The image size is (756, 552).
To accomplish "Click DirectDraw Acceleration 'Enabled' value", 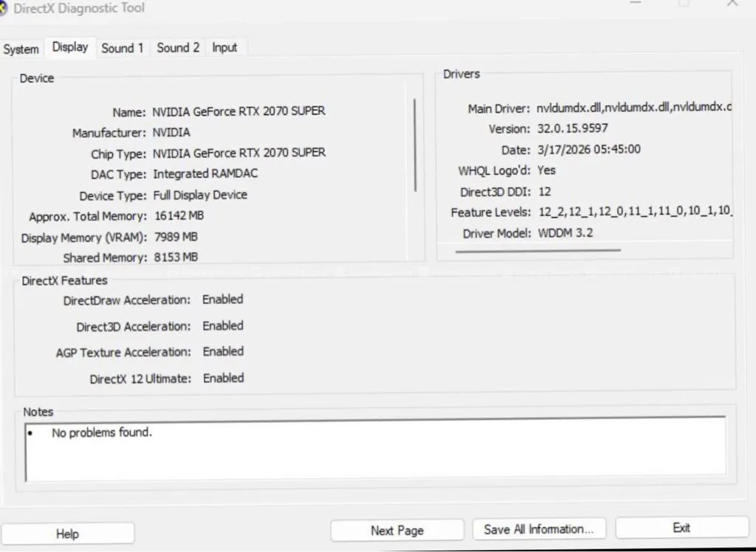I will coord(222,300).
